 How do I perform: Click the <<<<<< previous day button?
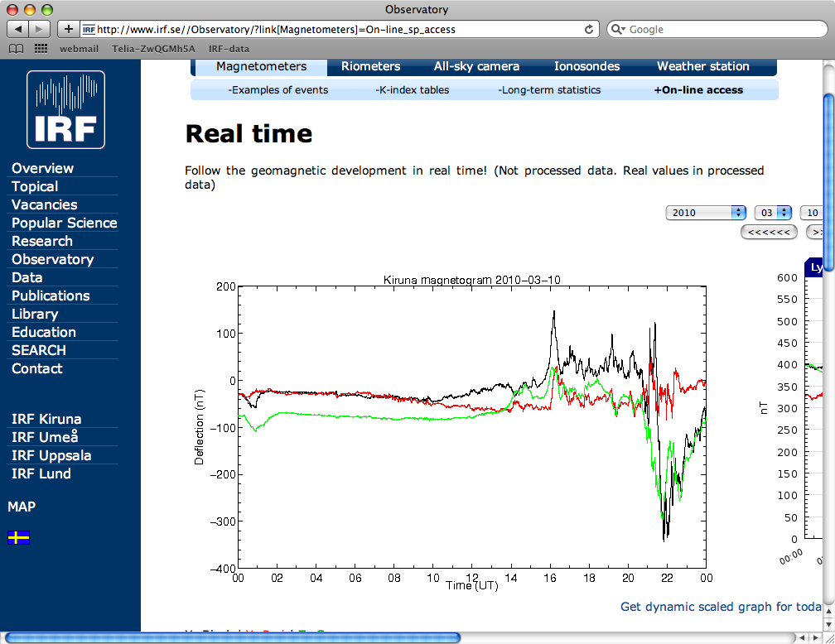coord(769,233)
